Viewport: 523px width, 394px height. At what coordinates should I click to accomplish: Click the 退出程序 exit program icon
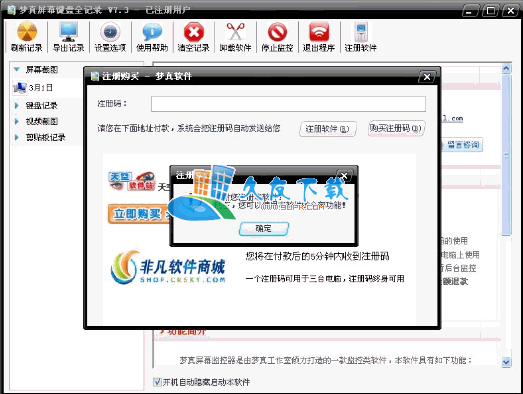(x=319, y=37)
